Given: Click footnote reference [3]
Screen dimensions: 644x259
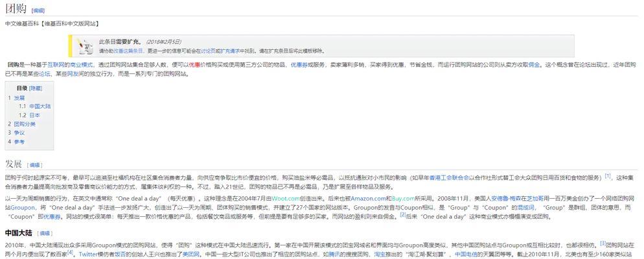Looking at the screenshot, I should coord(603,243).
